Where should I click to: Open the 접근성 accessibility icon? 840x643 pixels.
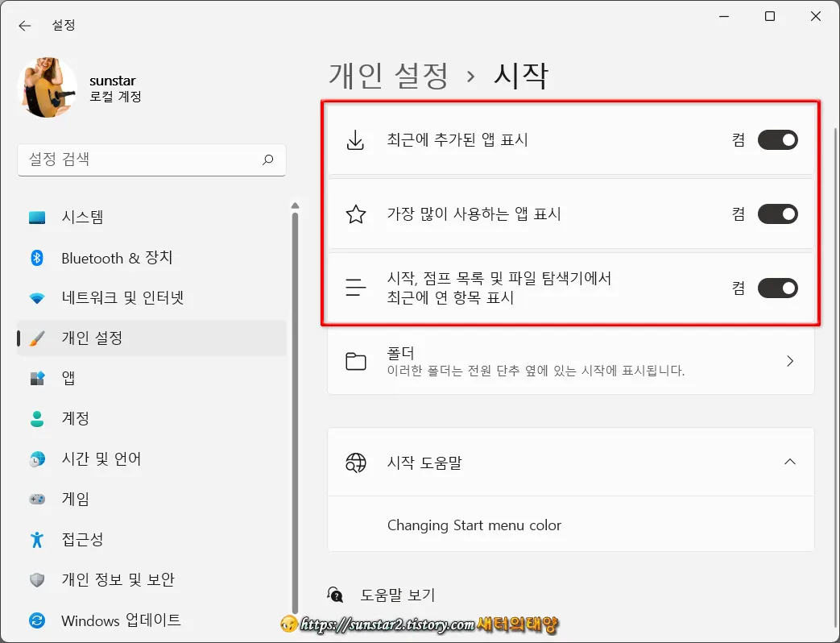(x=35, y=539)
